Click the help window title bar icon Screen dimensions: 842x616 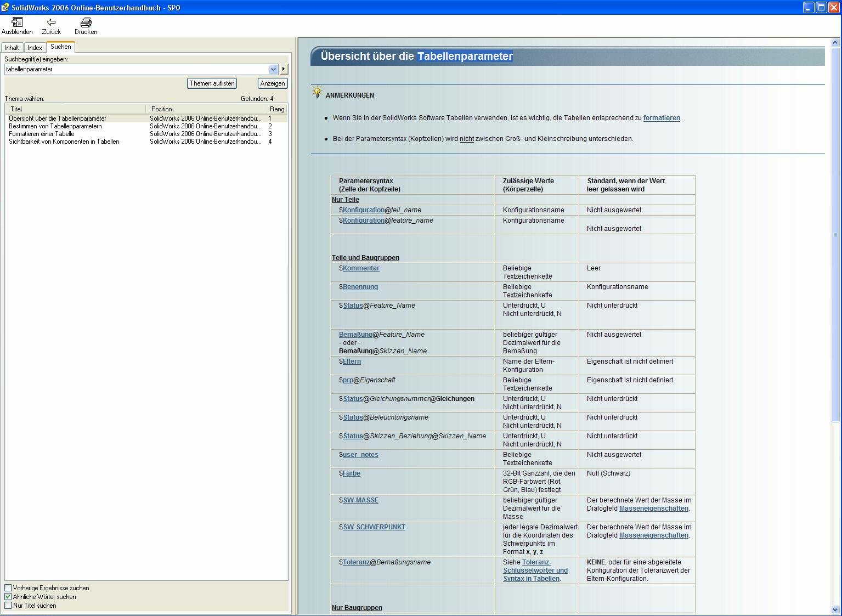click(x=5, y=8)
